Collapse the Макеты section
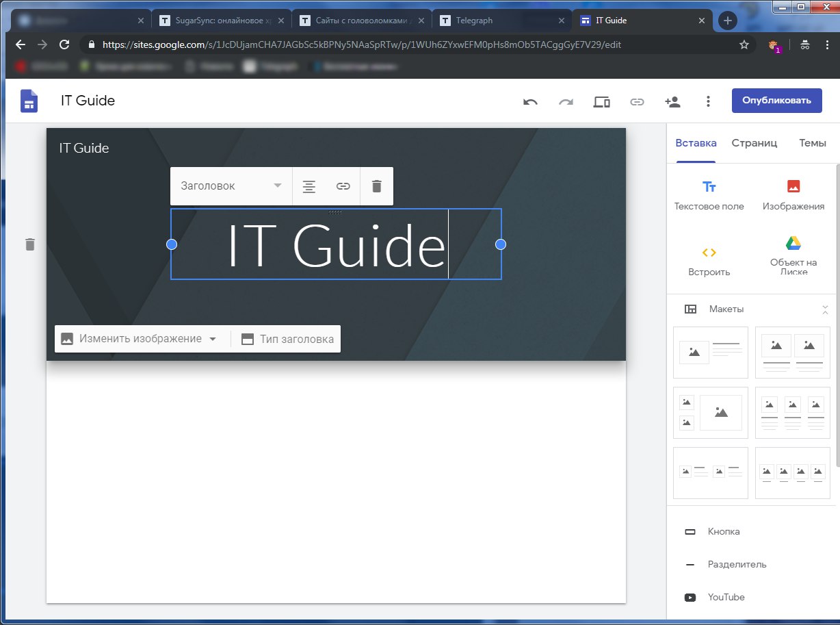This screenshot has height=625, width=840. point(825,309)
